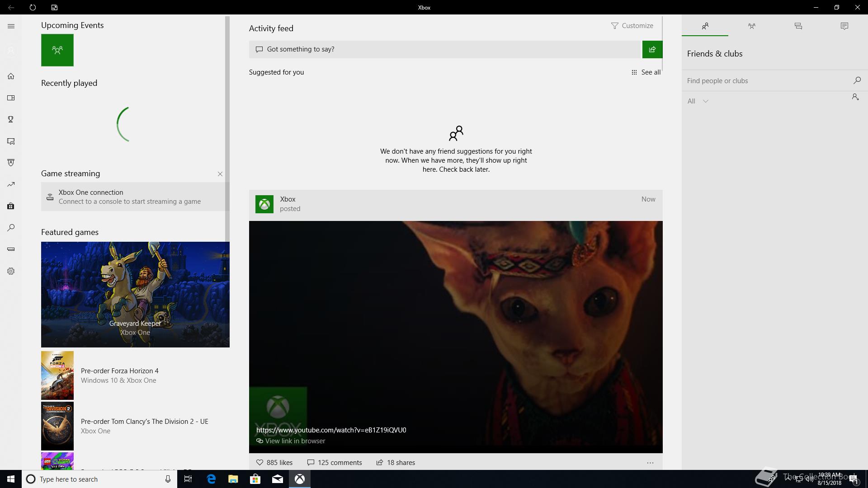Launch Microsoft Edge from taskbar
Image resolution: width=868 pixels, height=488 pixels.
coord(211,479)
